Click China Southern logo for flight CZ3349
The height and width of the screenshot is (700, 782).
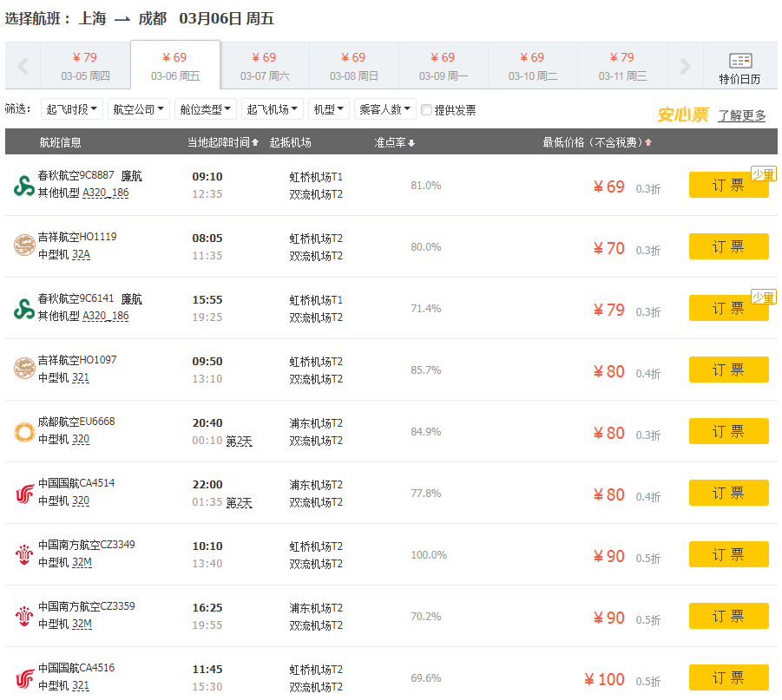point(24,555)
